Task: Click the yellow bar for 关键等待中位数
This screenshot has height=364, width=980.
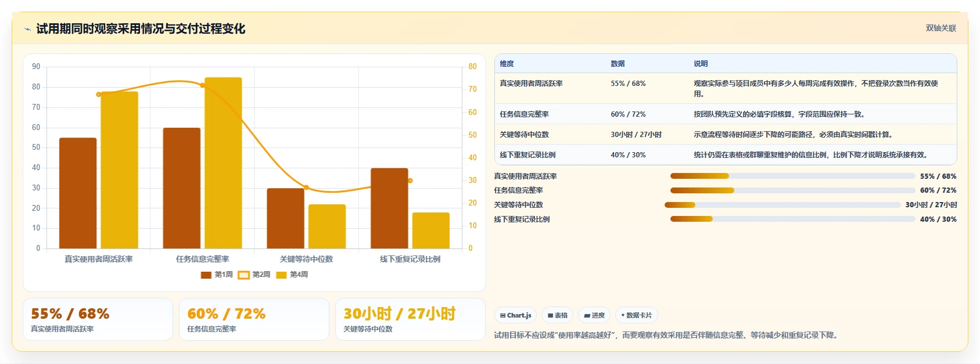Action: point(327,226)
